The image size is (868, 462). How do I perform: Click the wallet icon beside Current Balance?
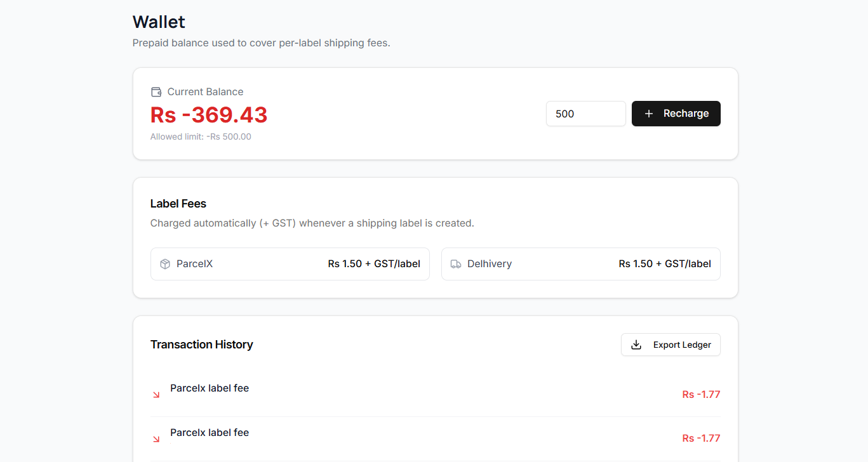(156, 92)
